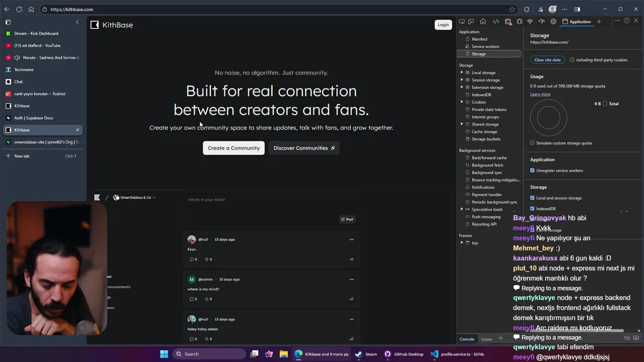Click the KithBase logo
Viewport: 644px width, 362px height.
pos(112,25)
